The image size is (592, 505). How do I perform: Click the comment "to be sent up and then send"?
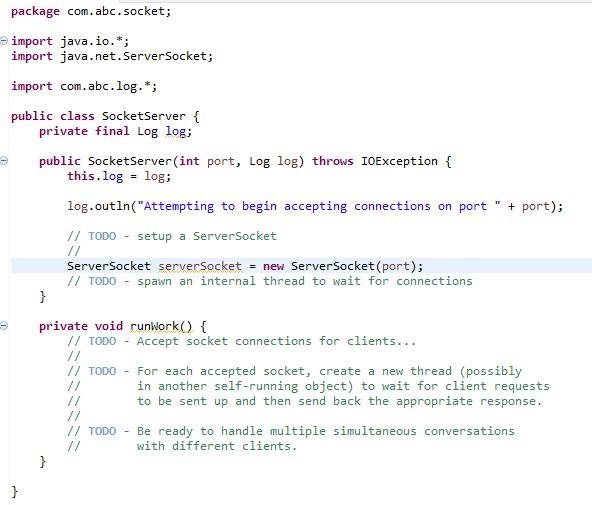point(305,401)
